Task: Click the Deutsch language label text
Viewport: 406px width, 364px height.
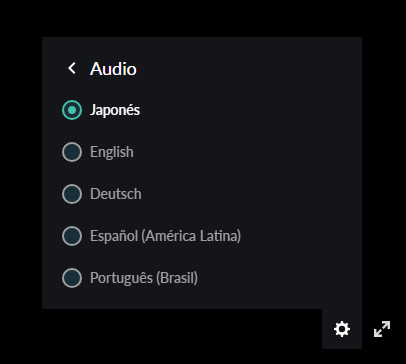Action: (116, 194)
